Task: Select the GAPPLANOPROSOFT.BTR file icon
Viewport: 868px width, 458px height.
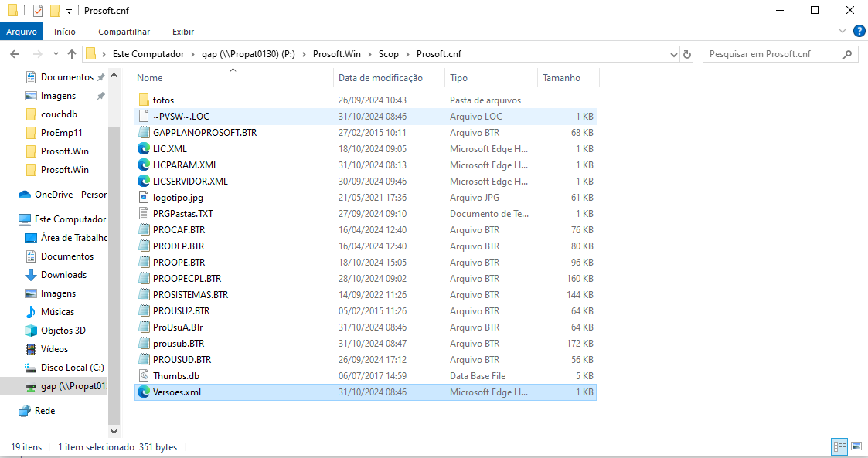Action: click(144, 133)
